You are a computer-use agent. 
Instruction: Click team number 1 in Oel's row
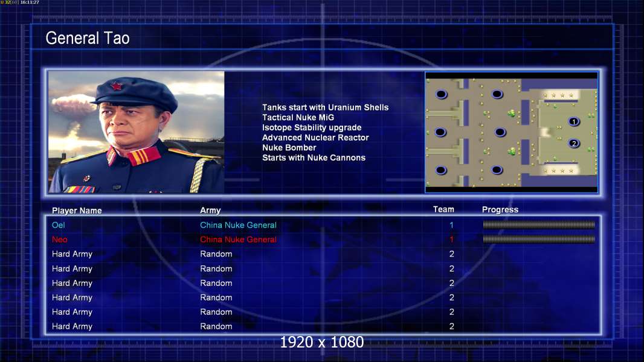point(451,225)
